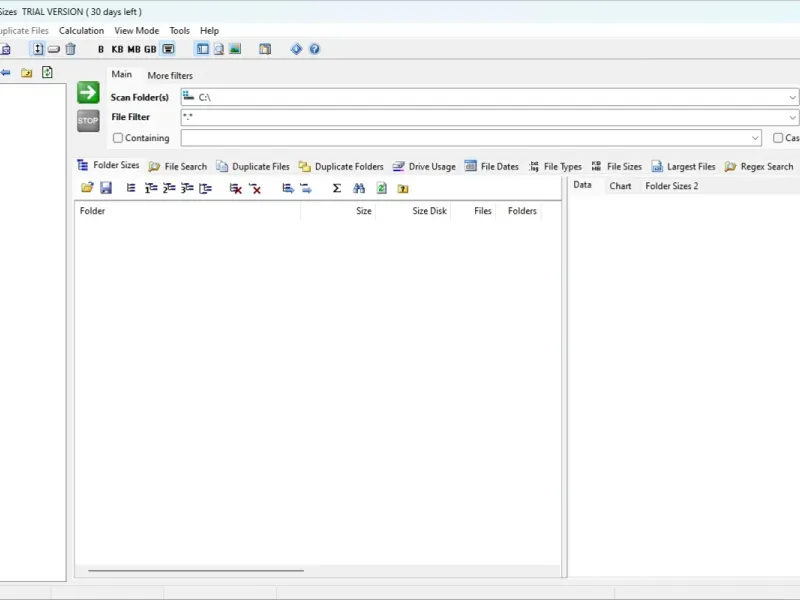
Task: Select the GB size unit icon
Action: 150,49
